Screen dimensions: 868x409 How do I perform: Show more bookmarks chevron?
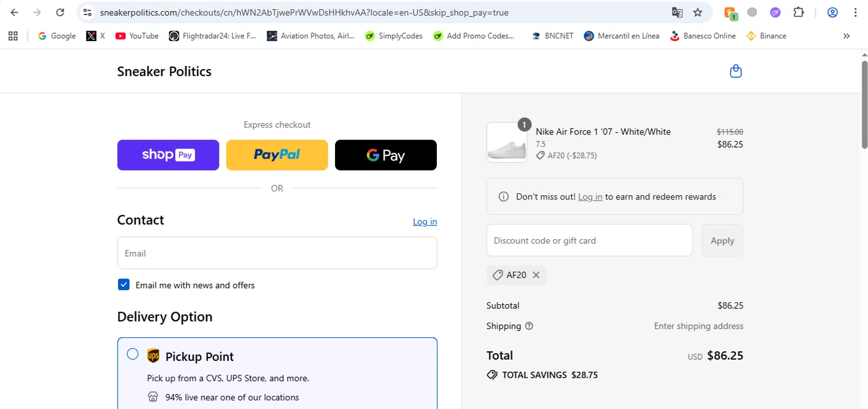(847, 36)
